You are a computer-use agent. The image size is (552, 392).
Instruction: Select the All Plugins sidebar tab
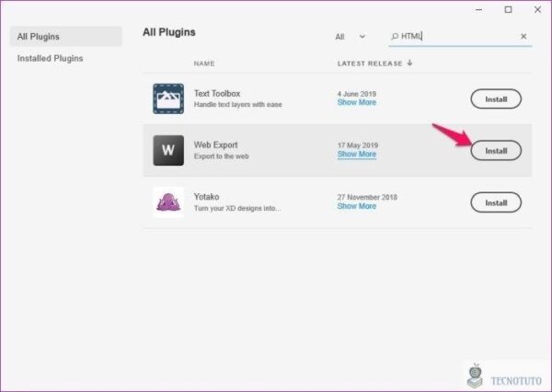pos(66,36)
